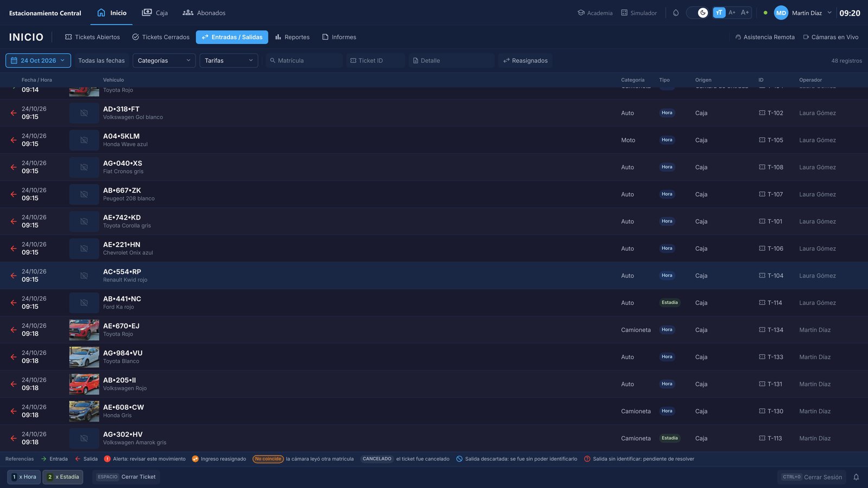The image size is (868, 488).
Task: Open the AE•608•CW Honda Gris photo
Action: 84,411
